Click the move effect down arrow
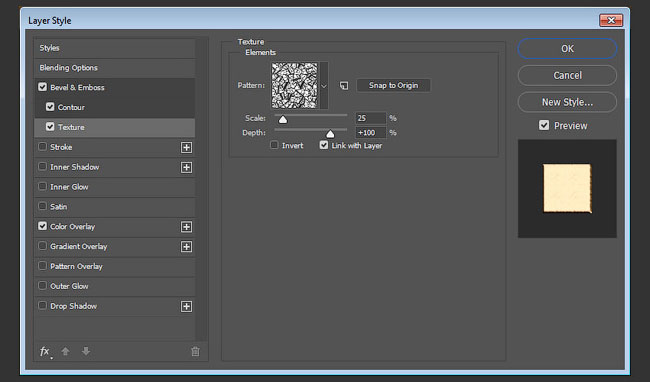Screen dimensions: 650x382 pos(86,351)
